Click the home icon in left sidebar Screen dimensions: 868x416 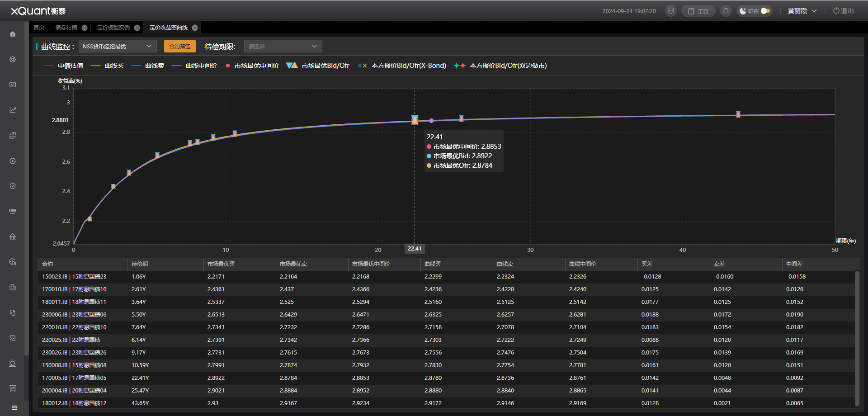13,34
